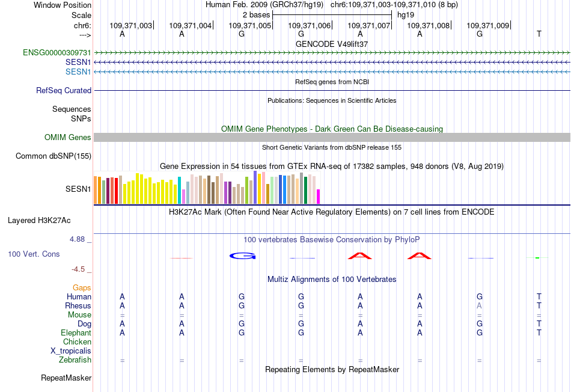The width and height of the screenshot is (571, 392).
Task: Click the GENCODE V49lift37 track title
Action: (332, 44)
